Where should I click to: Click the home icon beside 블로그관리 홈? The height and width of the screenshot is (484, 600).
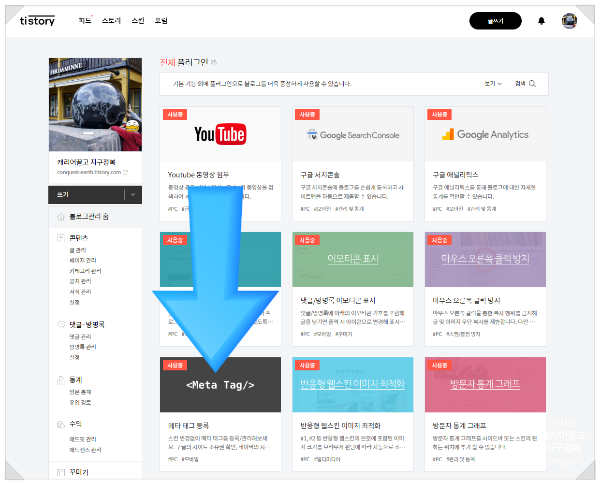[x=60, y=217]
